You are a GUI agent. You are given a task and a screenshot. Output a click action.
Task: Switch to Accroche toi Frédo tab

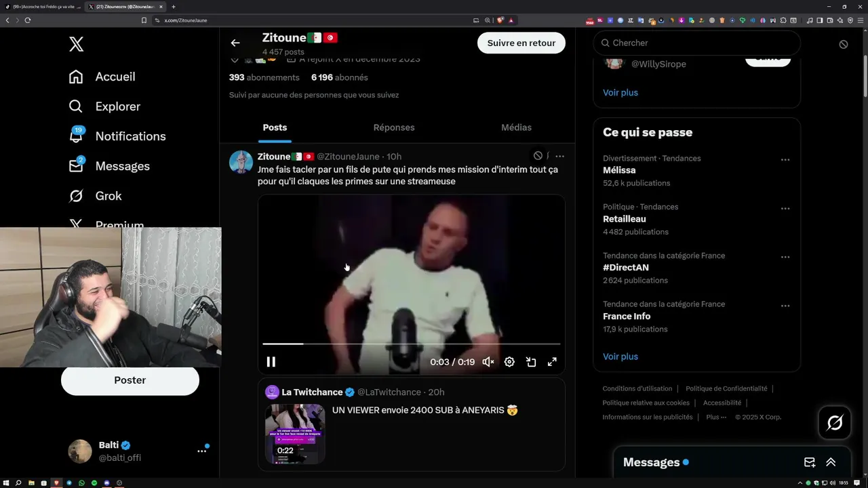click(42, 7)
